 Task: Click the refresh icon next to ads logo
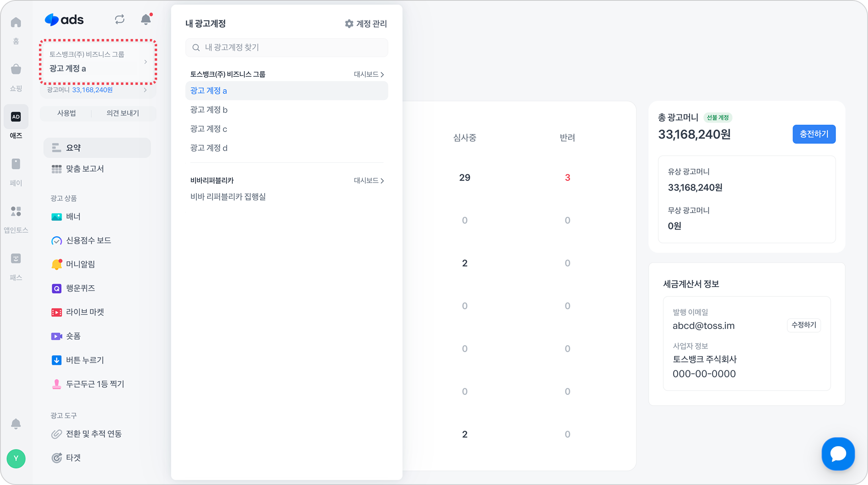pos(119,19)
